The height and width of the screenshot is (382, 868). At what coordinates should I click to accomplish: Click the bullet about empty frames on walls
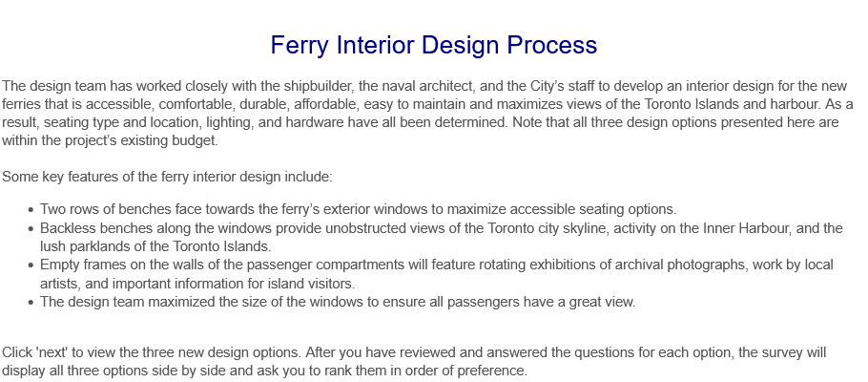pos(436,265)
